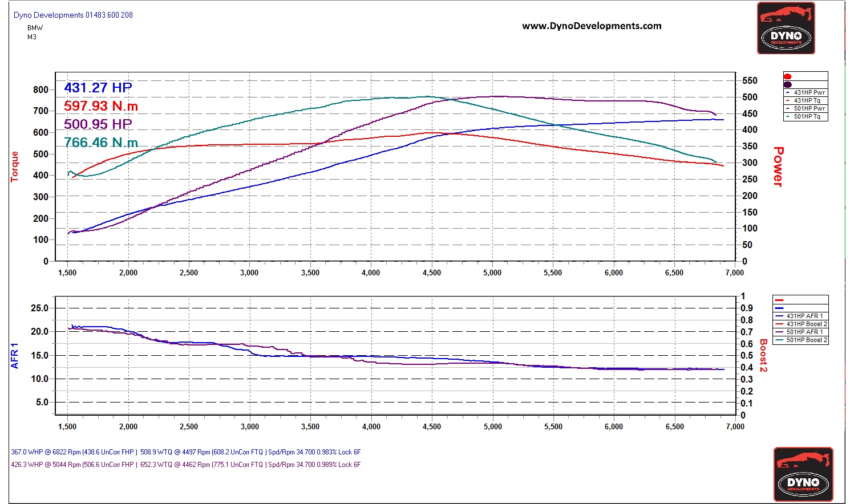This screenshot has width=854, height=504.
Task: Click the 597.93 N.m torque readout
Action: [100, 106]
